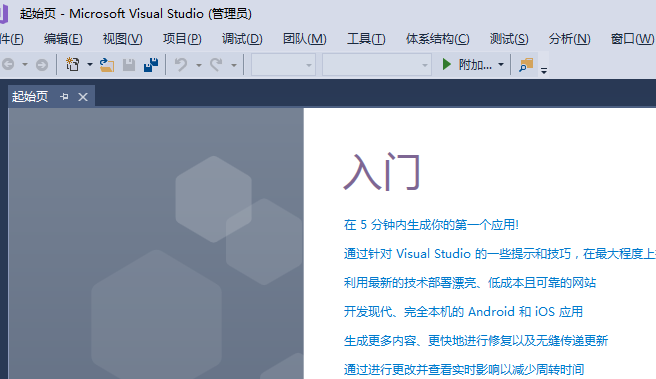
Task: Open link about Visual Studio 提示和技巧
Action: pyautogui.click(x=500, y=254)
